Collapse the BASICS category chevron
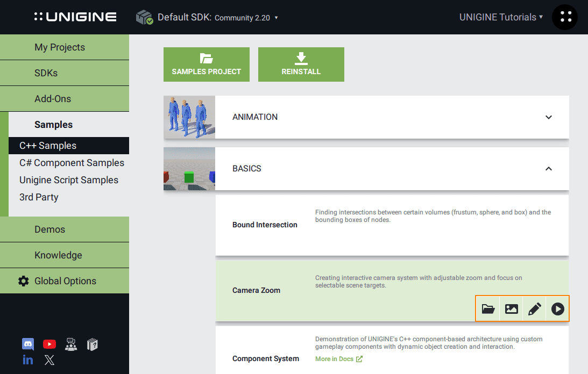The image size is (588, 374). coord(549,169)
